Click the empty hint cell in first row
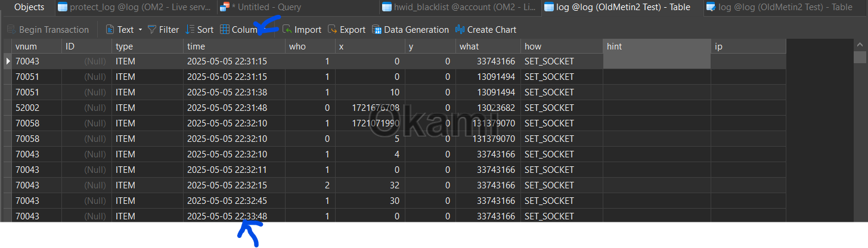 (x=656, y=61)
